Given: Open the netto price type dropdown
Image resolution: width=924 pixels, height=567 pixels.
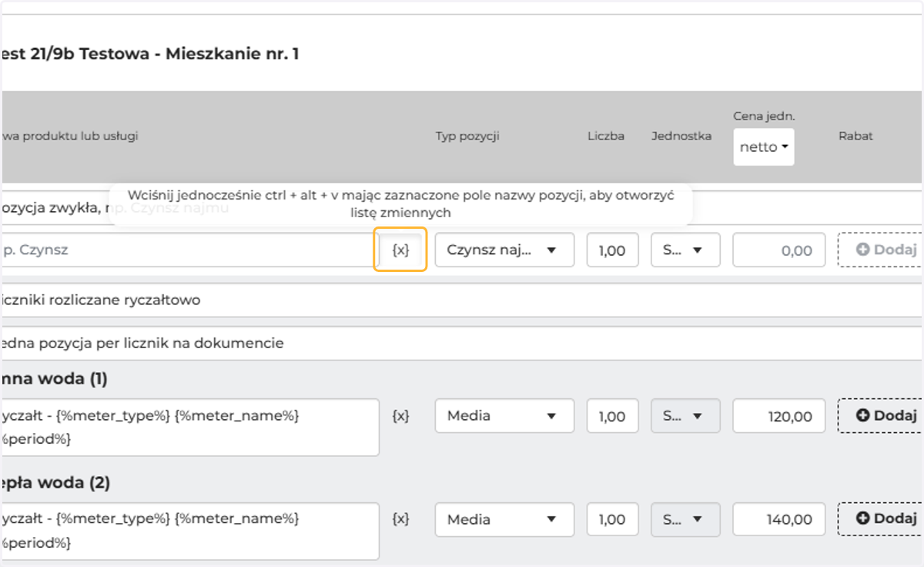Looking at the screenshot, I should click(x=764, y=147).
